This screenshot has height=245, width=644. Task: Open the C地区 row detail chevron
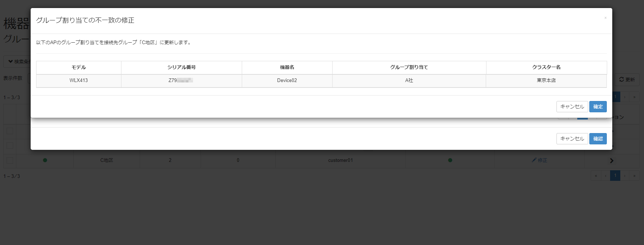[612, 160]
